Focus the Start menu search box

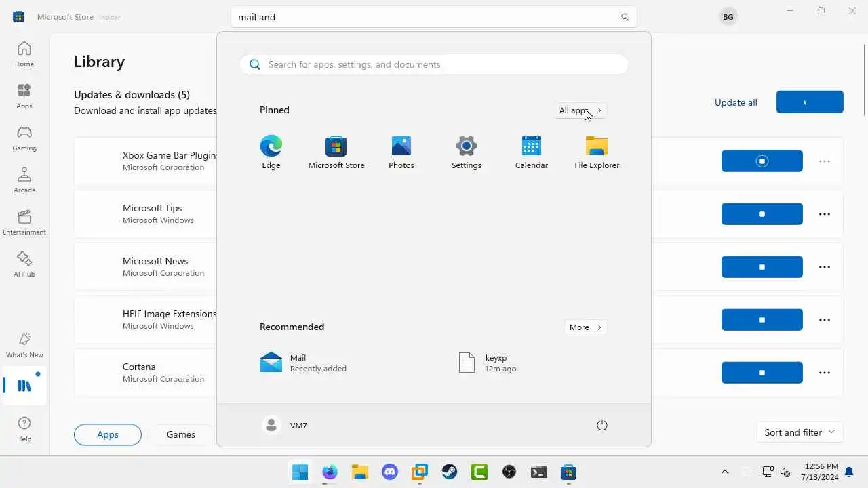pos(434,64)
